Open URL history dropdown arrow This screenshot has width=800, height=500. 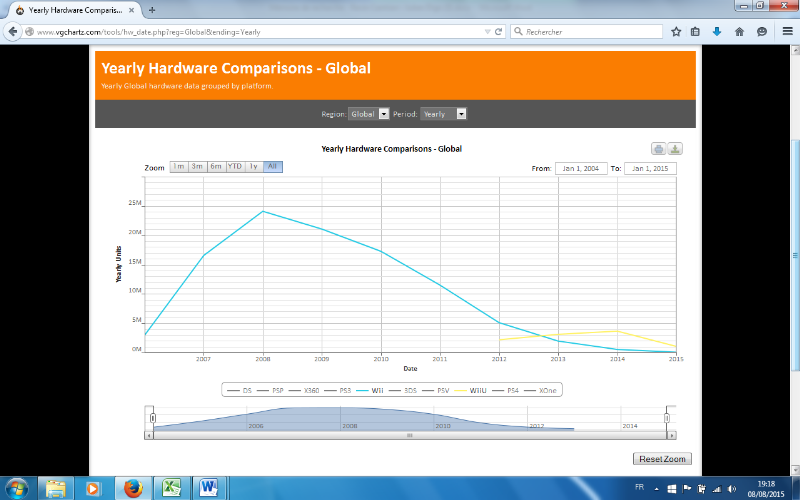487,32
